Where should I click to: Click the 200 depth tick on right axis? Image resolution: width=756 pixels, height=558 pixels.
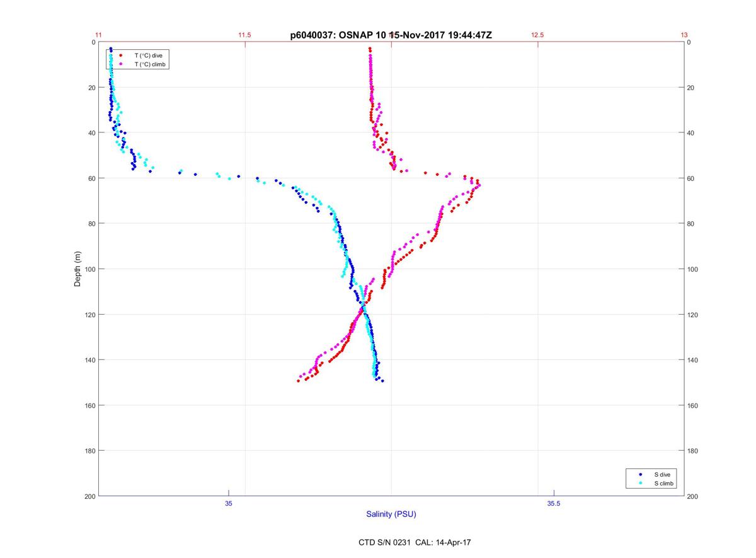tap(693, 496)
